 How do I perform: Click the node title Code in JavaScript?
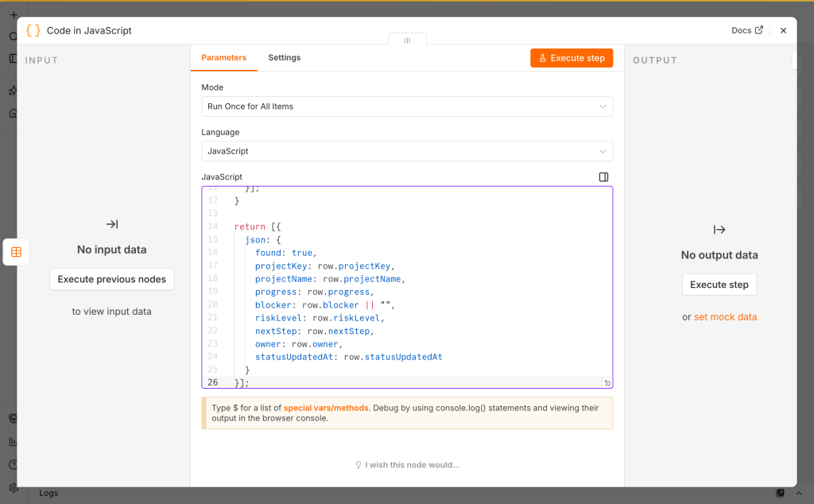click(x=89, y=31)
